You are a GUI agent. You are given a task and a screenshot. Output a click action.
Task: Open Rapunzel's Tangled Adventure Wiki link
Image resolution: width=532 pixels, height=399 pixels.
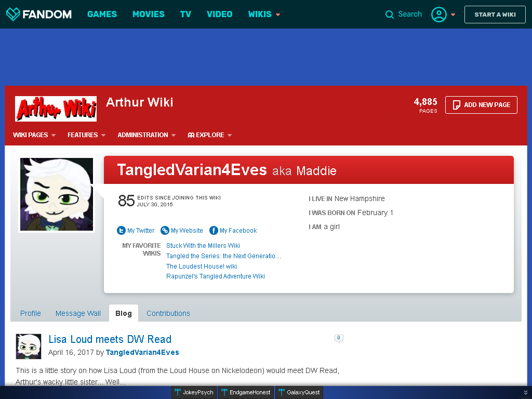[x=216, y=276]
